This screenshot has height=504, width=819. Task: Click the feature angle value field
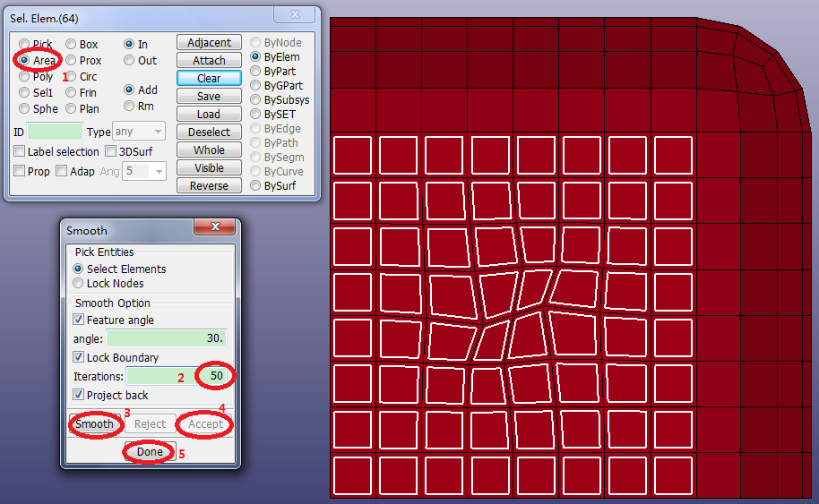166,338
